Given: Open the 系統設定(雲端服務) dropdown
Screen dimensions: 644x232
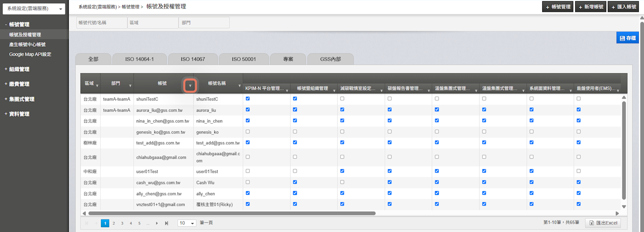Looking at the screenshot, I should coord(34,8).
